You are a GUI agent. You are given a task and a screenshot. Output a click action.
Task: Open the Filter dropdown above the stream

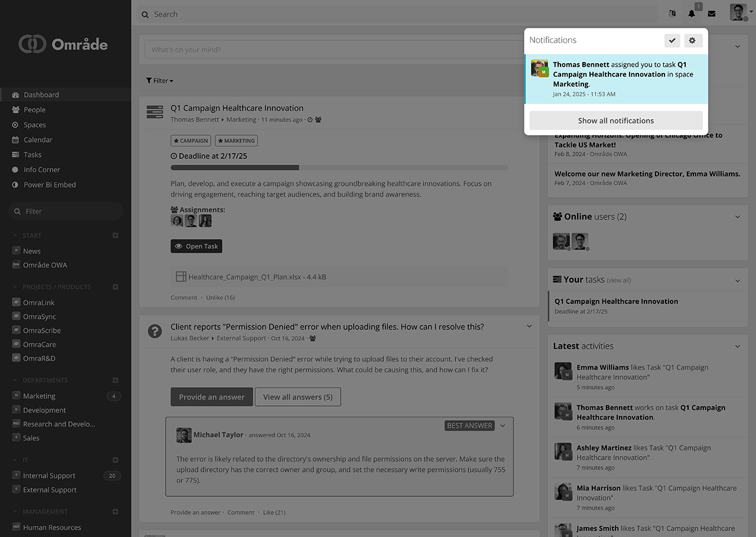point(160,81)
